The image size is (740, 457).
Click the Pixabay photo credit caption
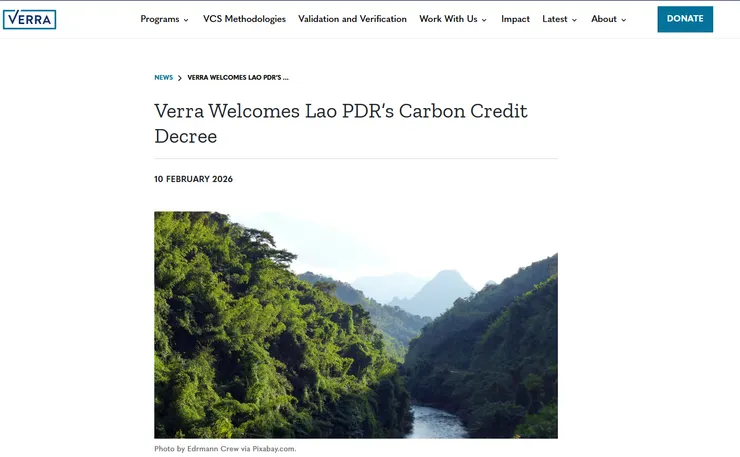click(225, 449)
